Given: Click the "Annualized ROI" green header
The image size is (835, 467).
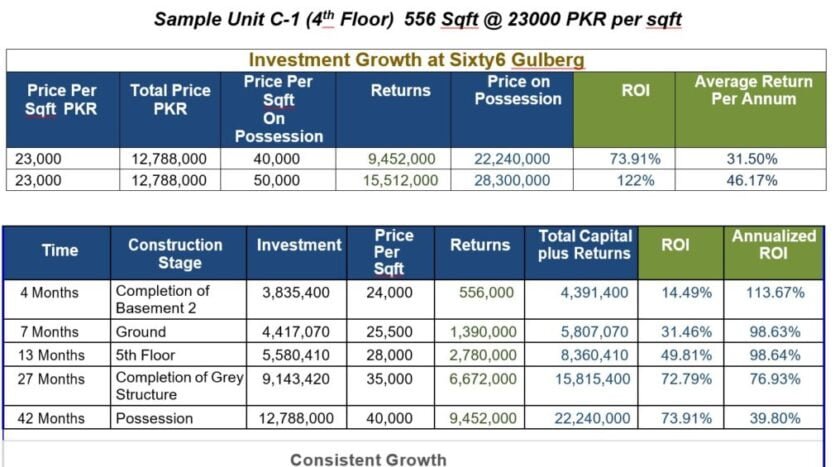Looking at the screenshot, I should coord(774,245).
